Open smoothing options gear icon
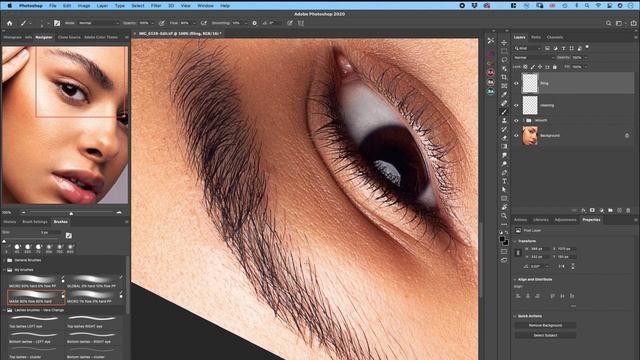The height and width of the screenshot is (360, 640). point(254,23)
